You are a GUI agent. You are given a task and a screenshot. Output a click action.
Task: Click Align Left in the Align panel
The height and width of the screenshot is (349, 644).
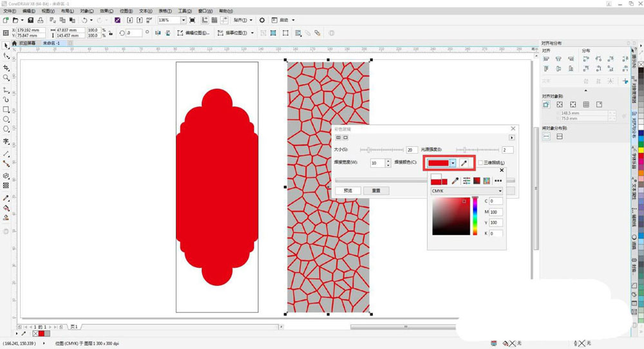(x=546, y=59)
